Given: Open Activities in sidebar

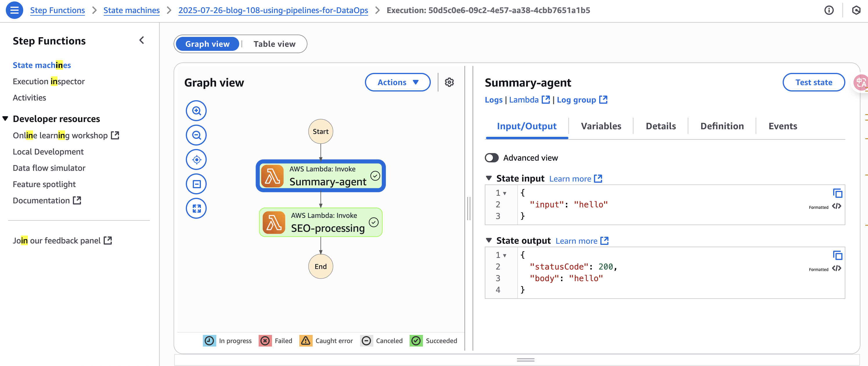Looking at the screenshot, I should coord(29,98).
